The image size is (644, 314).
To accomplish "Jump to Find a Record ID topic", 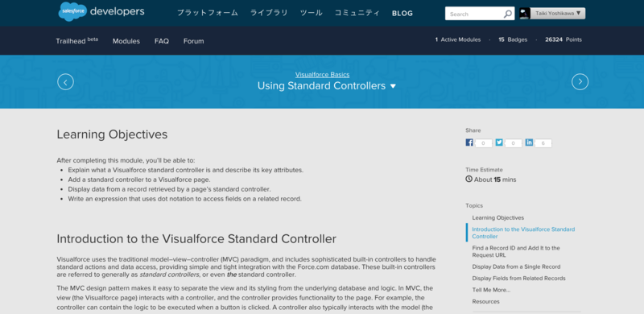I will 516,251.
